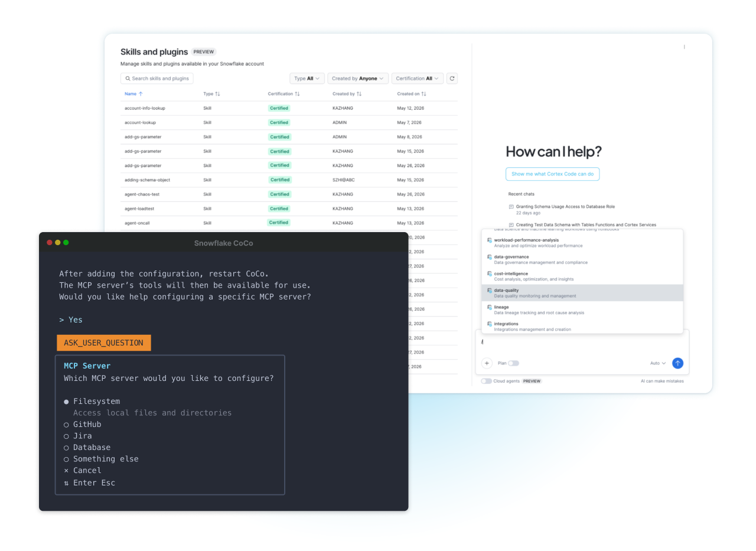The image size is (756, 551).
Task: Enable the Cloud agents toggle
Action: click(x=486, y=381)
